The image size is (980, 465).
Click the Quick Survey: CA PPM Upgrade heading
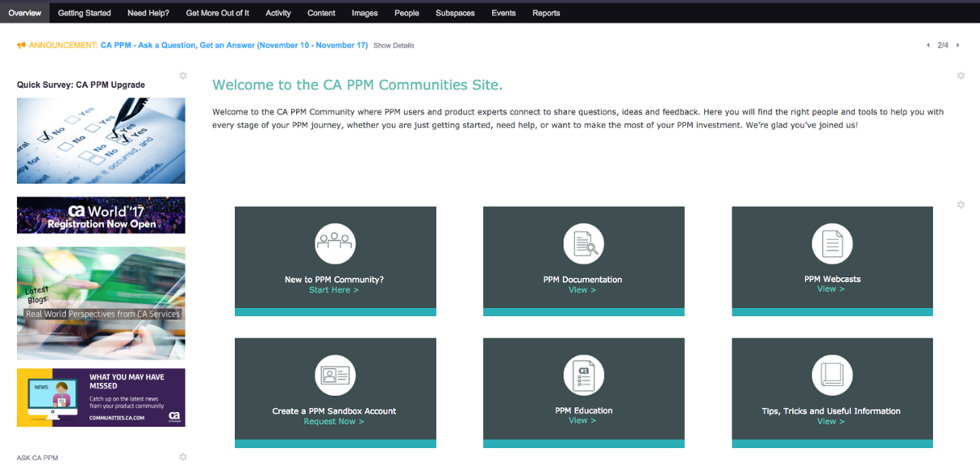tap(81, 85)
